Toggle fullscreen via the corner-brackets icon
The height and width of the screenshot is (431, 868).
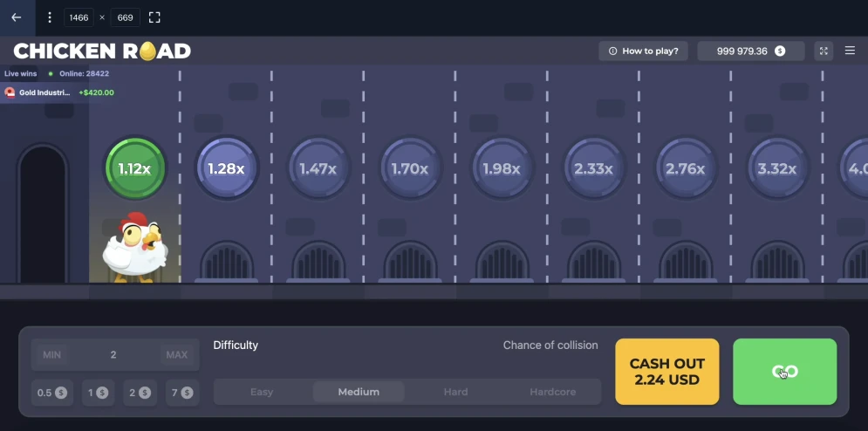tap(154, 17)
